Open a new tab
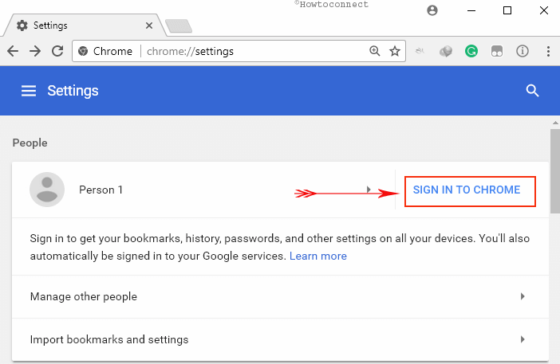This screenshot has width=560, height=364. [x=179, y=26]
